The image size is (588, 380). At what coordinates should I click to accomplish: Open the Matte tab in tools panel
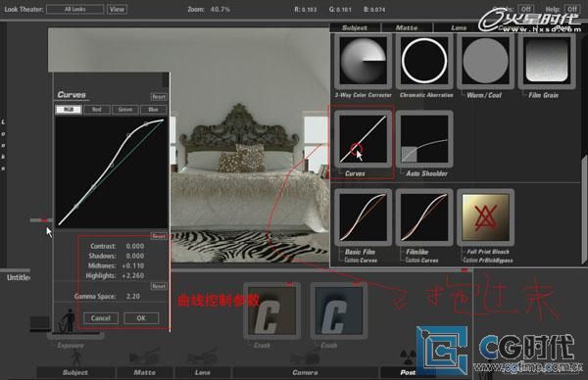click(407, 27)
